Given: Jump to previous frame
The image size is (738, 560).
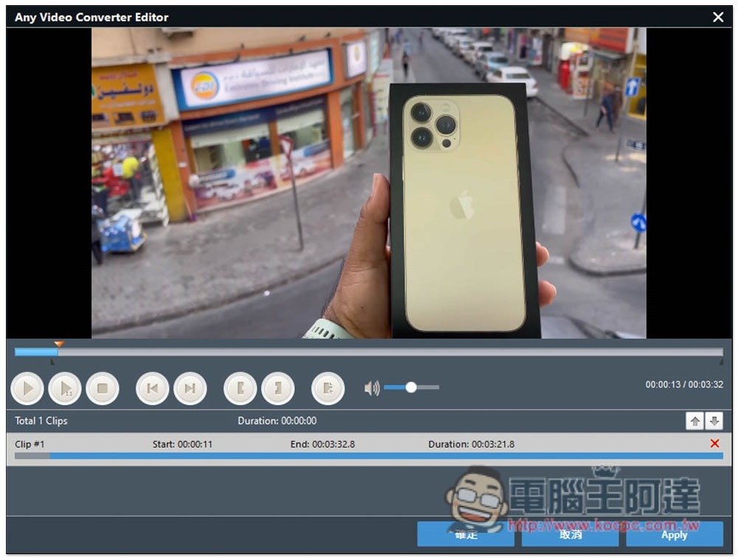Looking at the screenshot, I should tap(153, 388).
